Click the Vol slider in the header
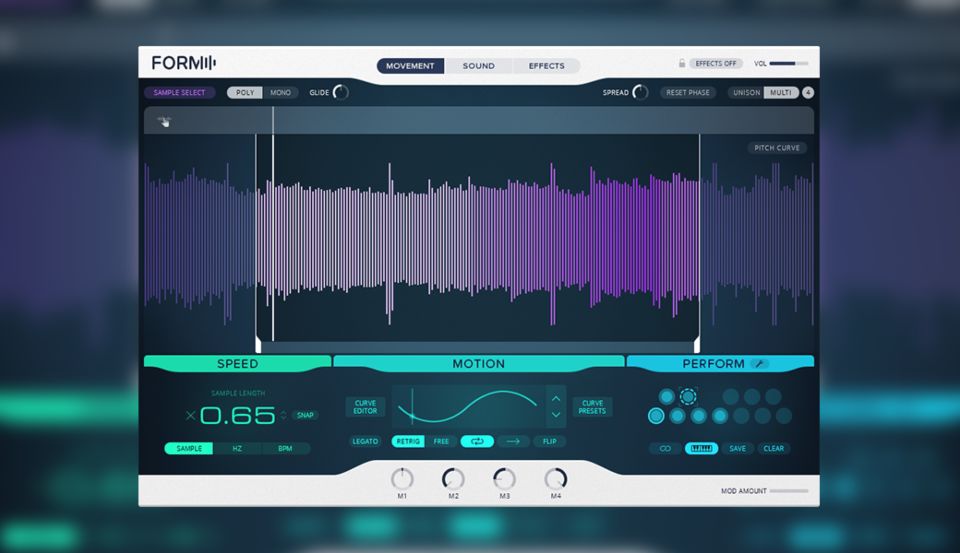The height and width of the screenshot is (553, 960). (x=788, y=64)
